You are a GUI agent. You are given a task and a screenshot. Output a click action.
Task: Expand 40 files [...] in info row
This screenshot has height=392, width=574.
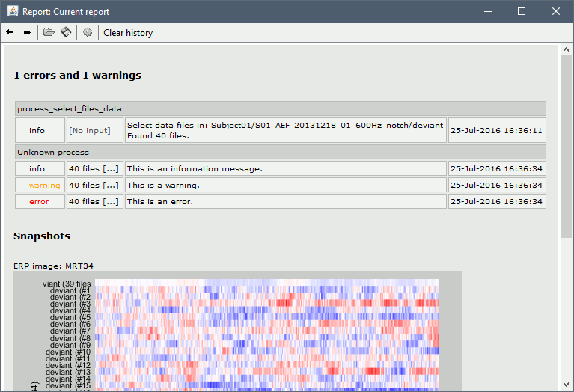point(94,168)
